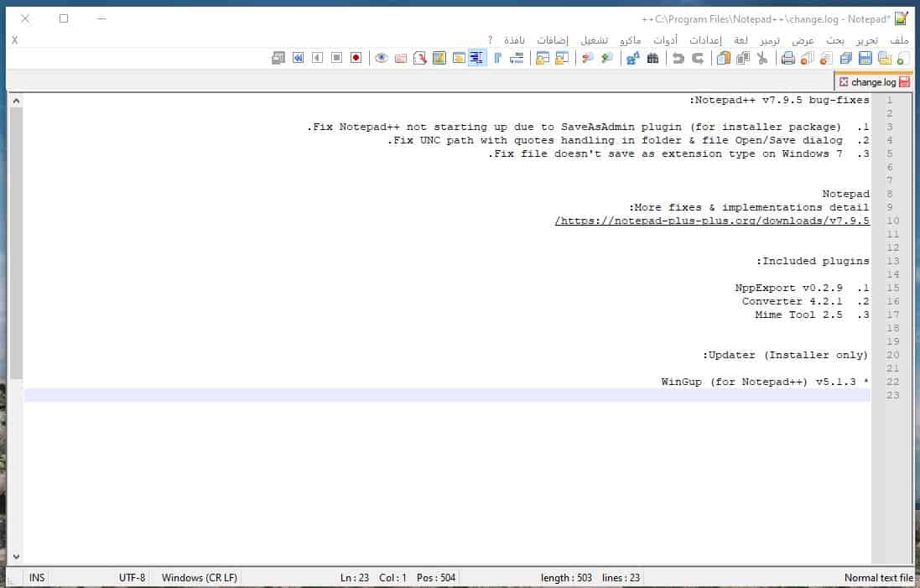The image size is (920, 588).
Task: Toggle Show All Characters
Action: tap(496, 58)
